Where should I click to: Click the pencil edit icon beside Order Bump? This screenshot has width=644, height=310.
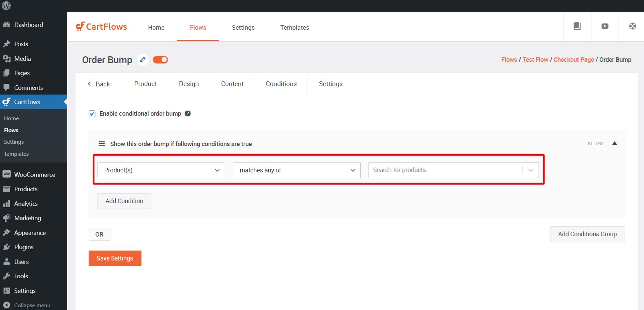pos(143,60)
